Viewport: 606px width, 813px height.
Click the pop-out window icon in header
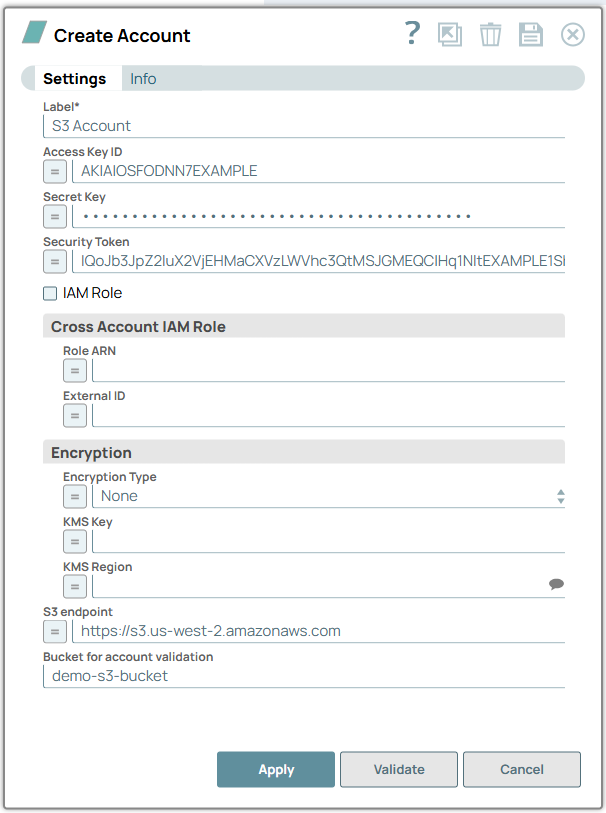pos(450,35)
